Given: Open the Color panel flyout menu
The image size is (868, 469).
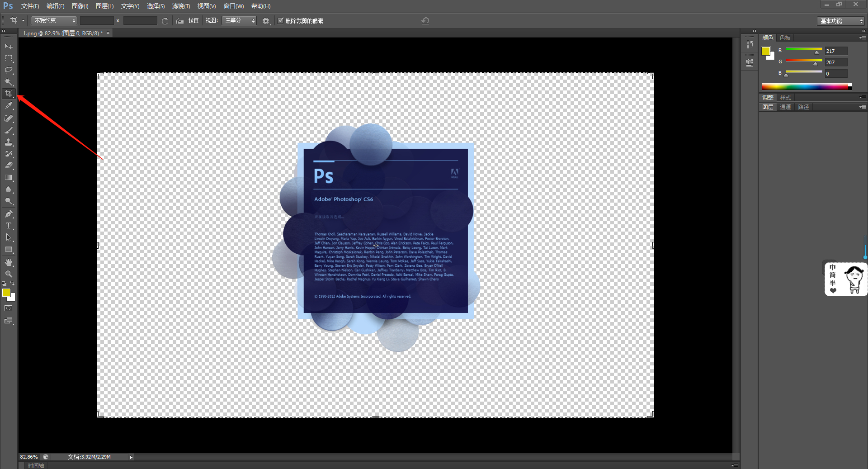Looking at the screenshot, I should (x=862, y=38).
